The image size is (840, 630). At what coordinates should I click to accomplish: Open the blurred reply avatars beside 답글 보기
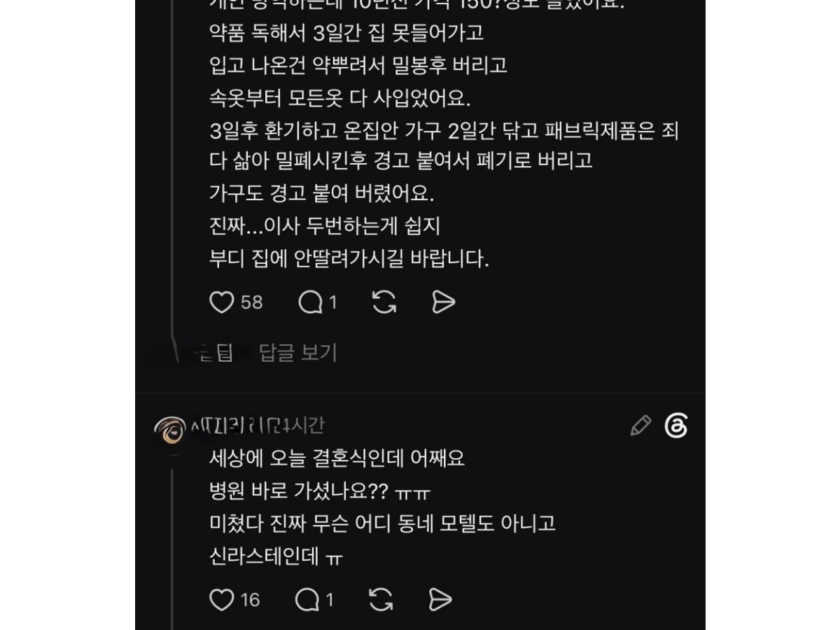210,353
